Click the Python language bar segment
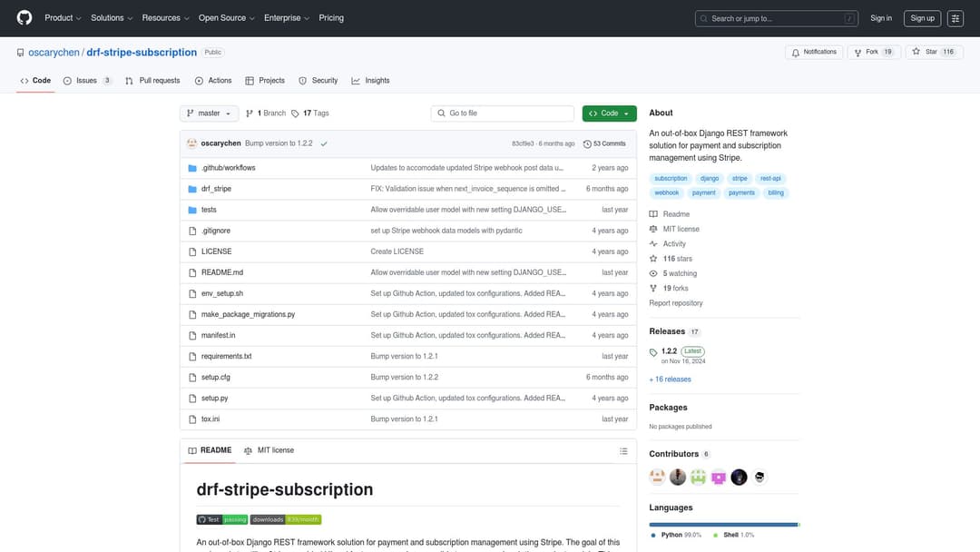 pos(723,525)
